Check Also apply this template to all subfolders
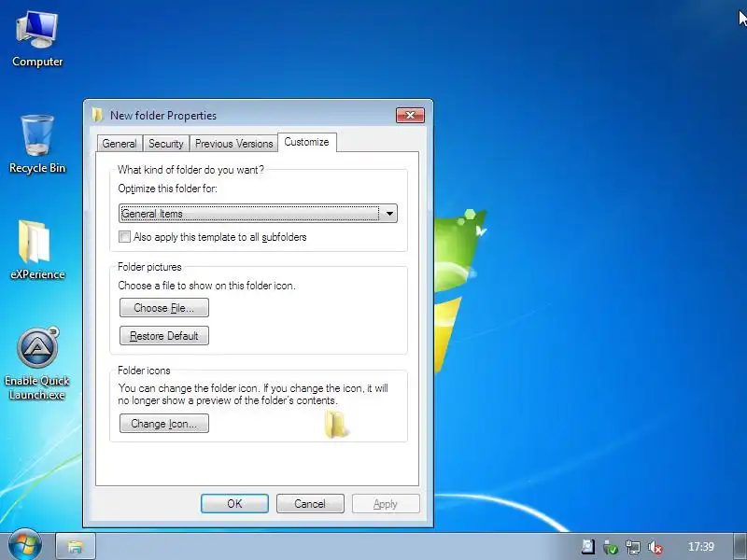This screenshot has width=747, height=560. point(124,237)
